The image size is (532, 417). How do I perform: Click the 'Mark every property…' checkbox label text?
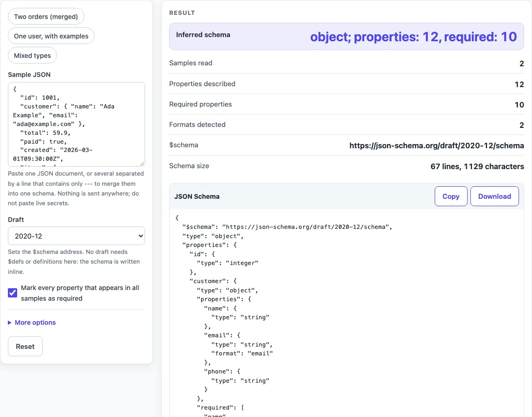(x=80, y=293)
